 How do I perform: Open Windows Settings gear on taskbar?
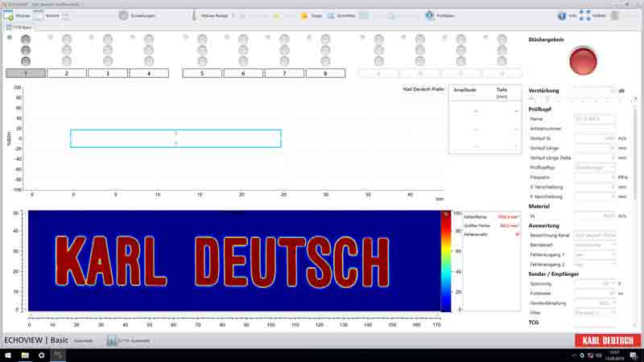point(42,356)
